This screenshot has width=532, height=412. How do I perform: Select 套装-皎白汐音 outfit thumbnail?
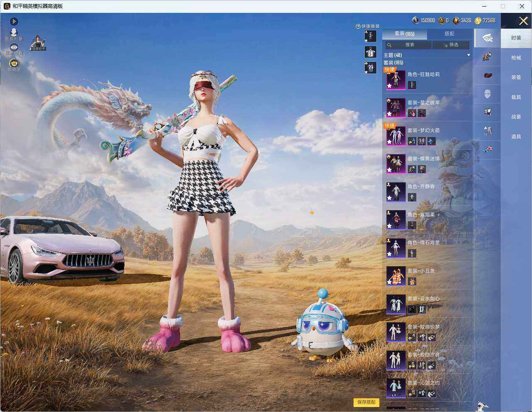click(396, 360)
